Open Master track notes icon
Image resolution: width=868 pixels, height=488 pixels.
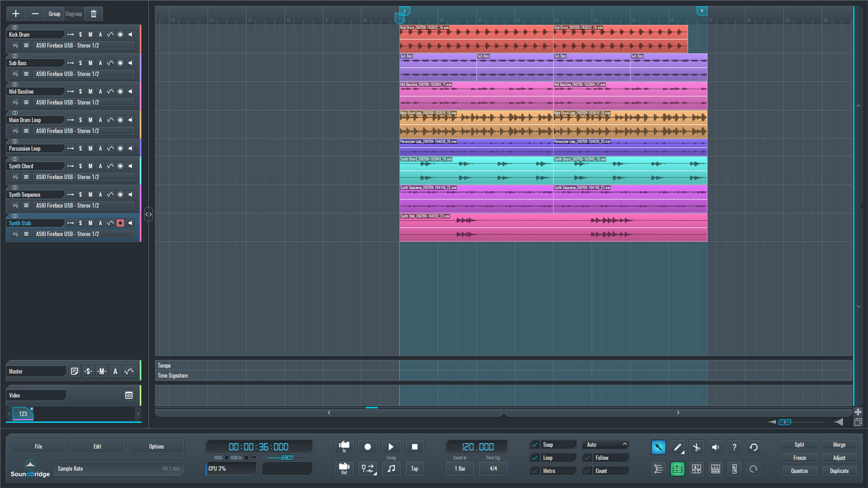pyautogui.click(x=75, y=371)
